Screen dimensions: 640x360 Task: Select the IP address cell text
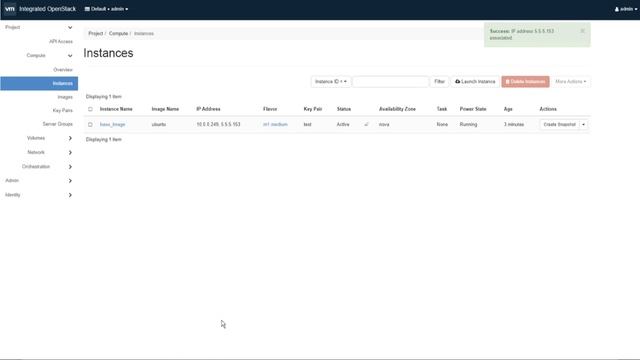click(x=218, y=124)
